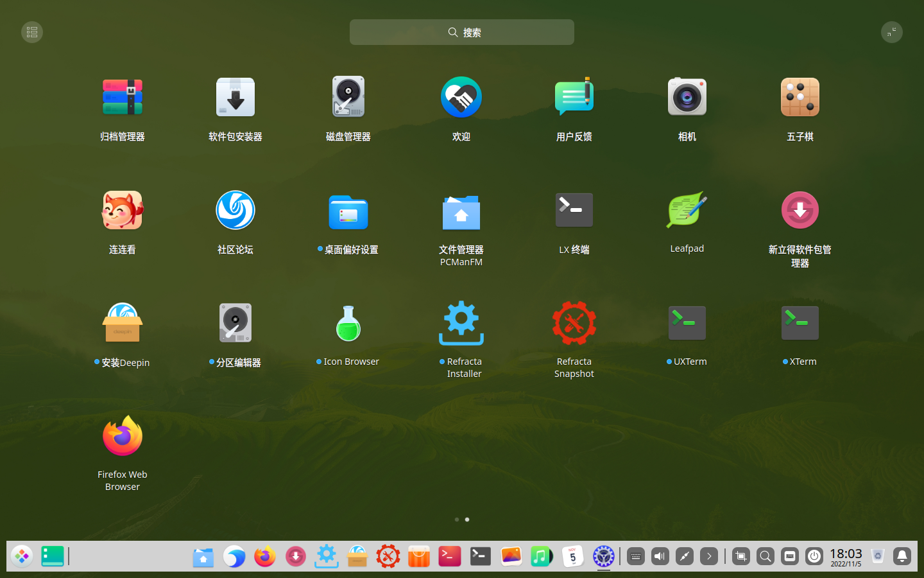Launch 安装Deepin installer
This screenshot has height=578, width=924.
[123, 324]
